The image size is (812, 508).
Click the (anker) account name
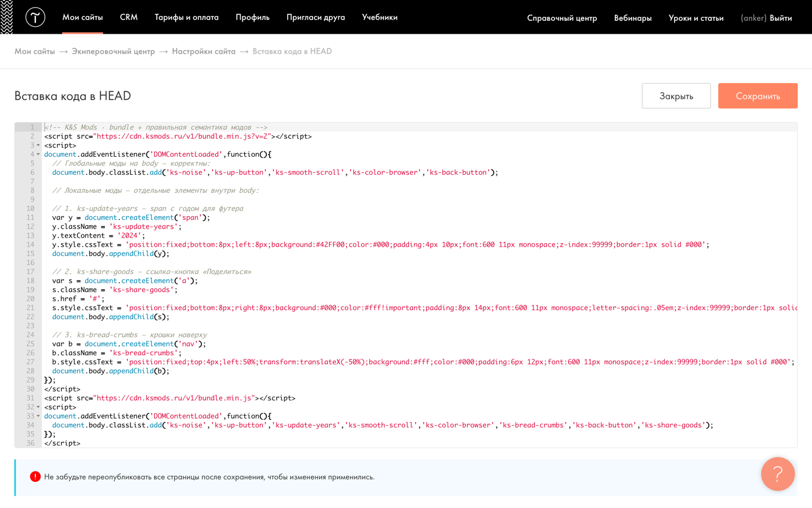click(x=753, y=18)
